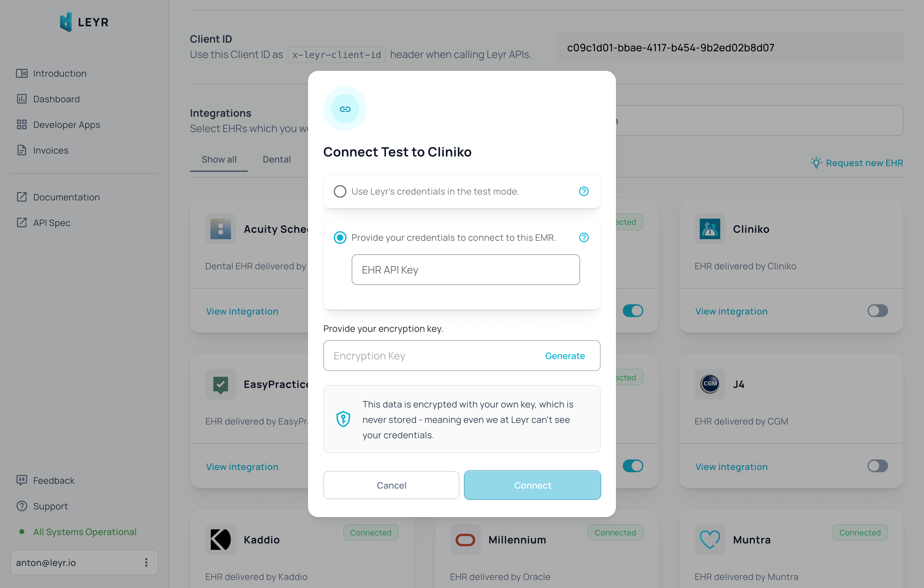The width and height of the screenshot is (924, 588).
Task: Click the Feedback icon in sidebar
Action: tap(21, 480)
